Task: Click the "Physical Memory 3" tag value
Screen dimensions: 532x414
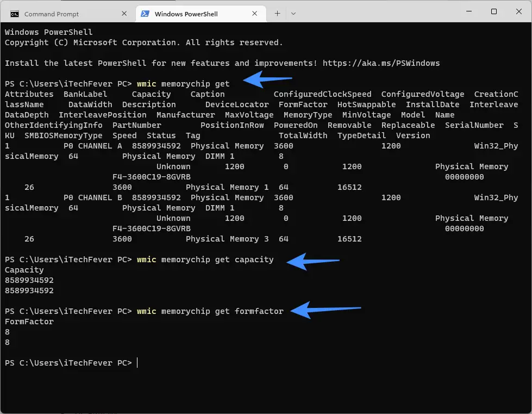Action: pyautogui.click(x=227, y=239)
